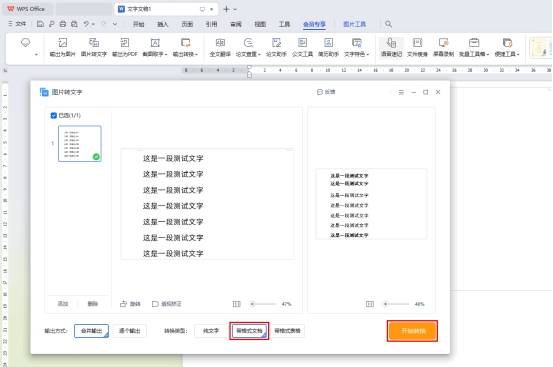Click the 反馈 feedback icon in the dialog
The width and height of the screenshot is (553, 367).
pyautogui.click(x=320, y=92)
